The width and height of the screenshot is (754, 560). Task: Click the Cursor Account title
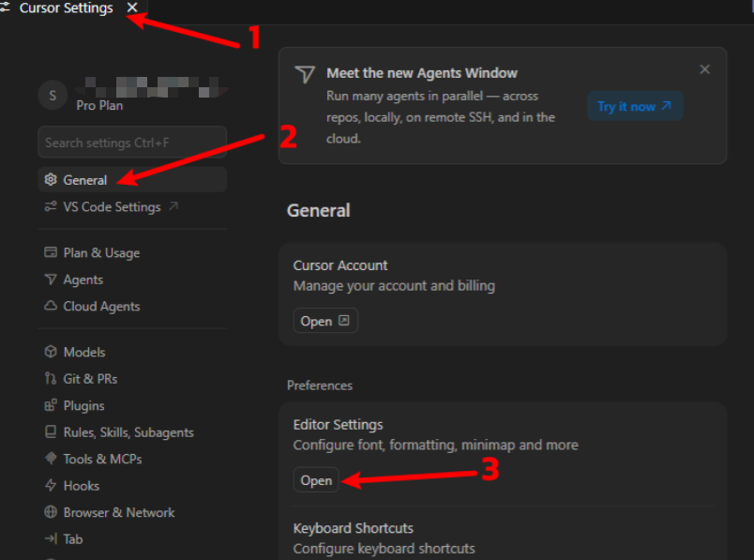(340, 265)
